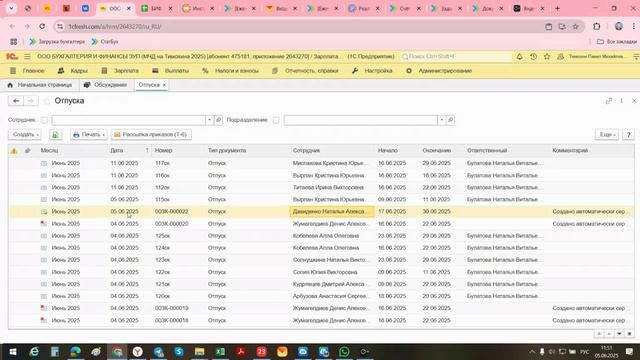Open department filter selection button

click(450, 120)
